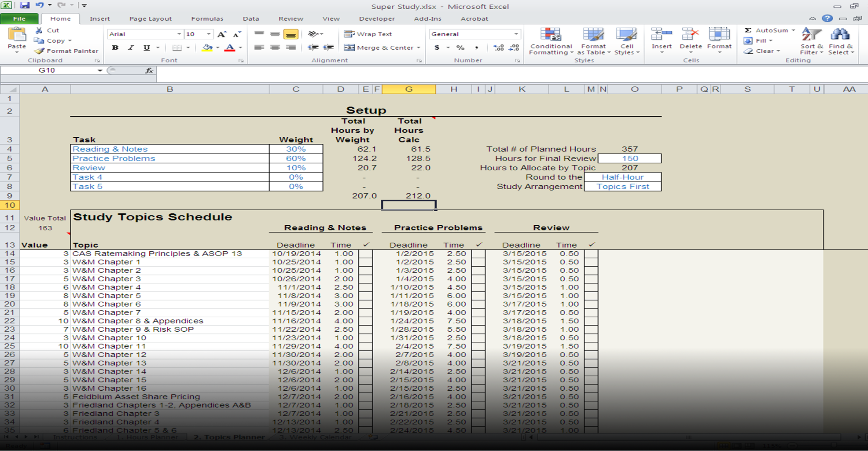Open Sort & Filter dropdown
Image resolution: width=868 pixels, height=451 pixels.
click(812, 41)
